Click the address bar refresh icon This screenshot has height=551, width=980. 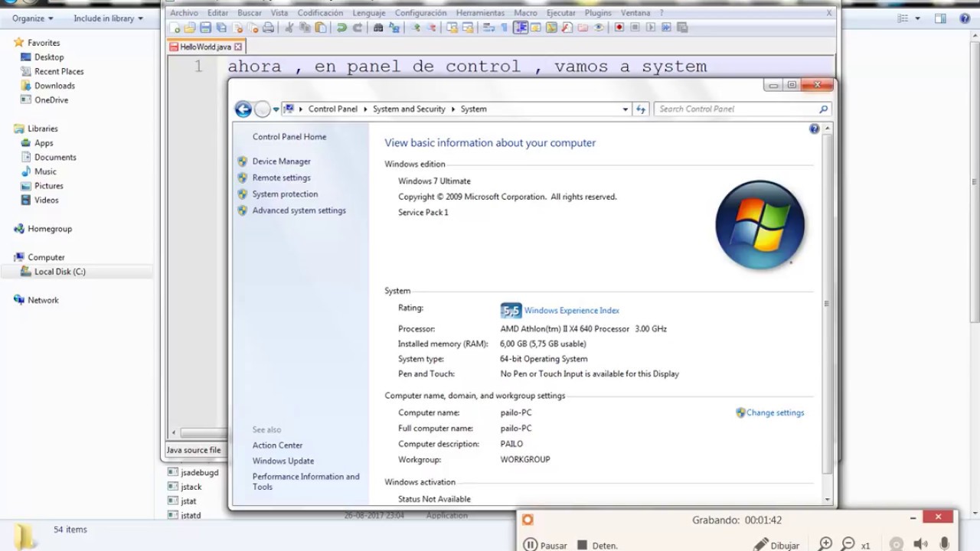click(x=641, y=109)
